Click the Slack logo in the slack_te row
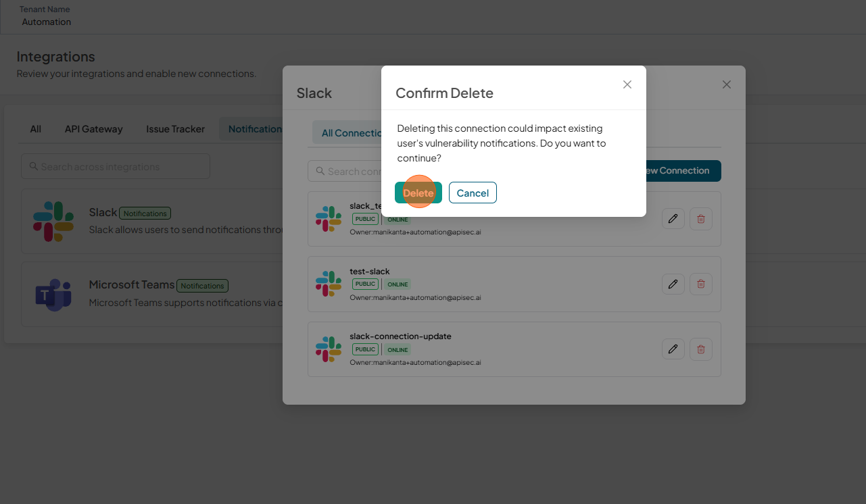Screen dimensions: 866x504 pyautogui.click(x=329, y=219)
